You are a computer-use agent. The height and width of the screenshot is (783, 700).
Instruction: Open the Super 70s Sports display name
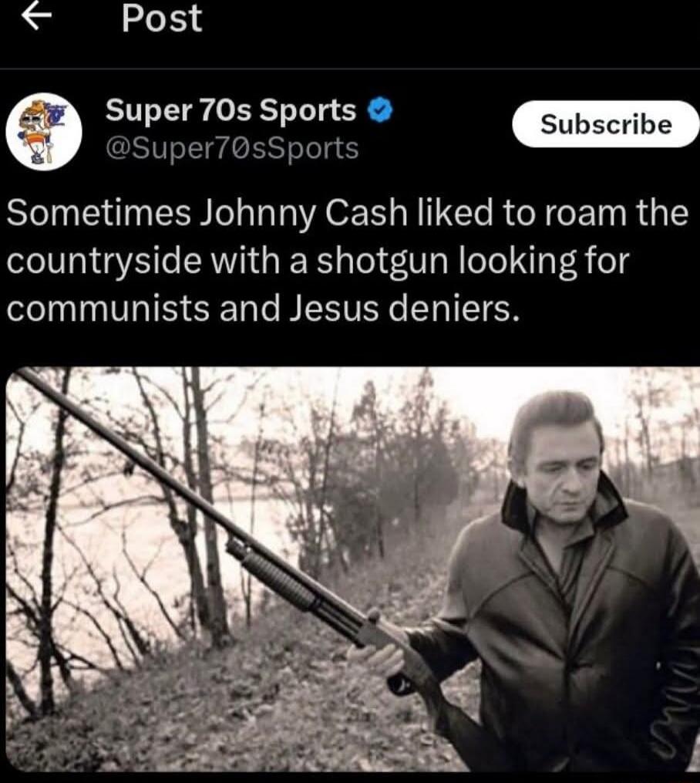(x=231, y=110)
